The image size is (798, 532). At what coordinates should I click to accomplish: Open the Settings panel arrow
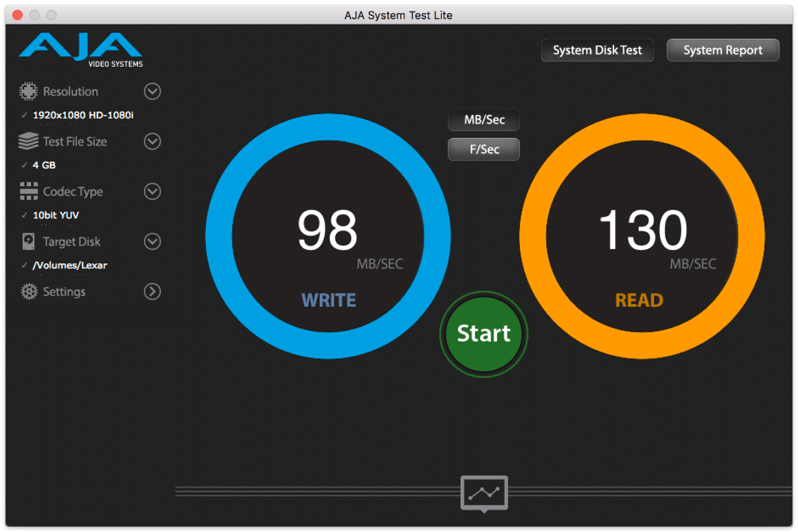pos(152,291)
